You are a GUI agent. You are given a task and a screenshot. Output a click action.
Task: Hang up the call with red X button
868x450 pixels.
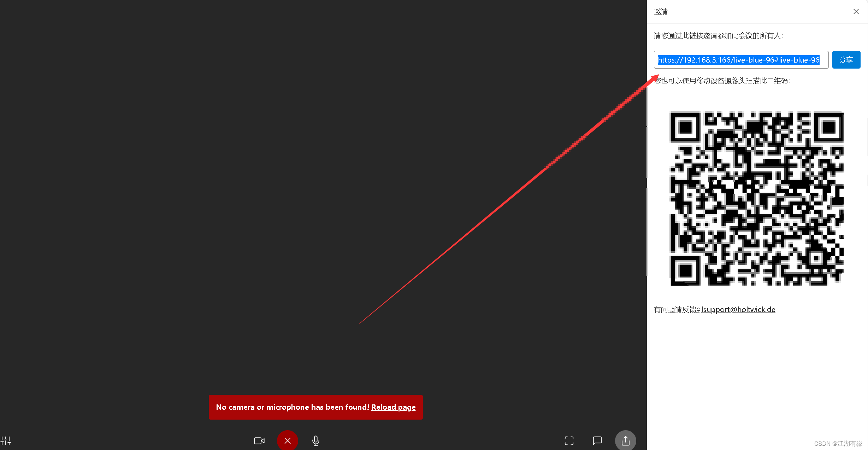tap(287, 440)
